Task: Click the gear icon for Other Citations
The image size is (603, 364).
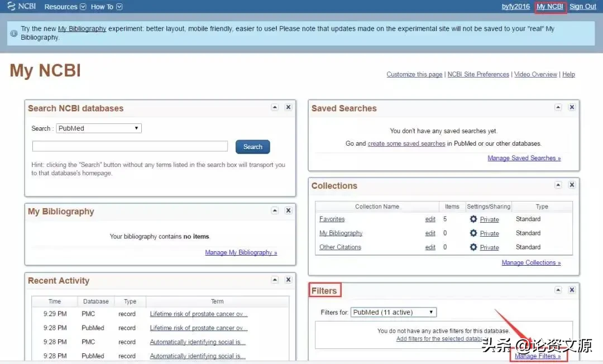Action: pos(473,247)
